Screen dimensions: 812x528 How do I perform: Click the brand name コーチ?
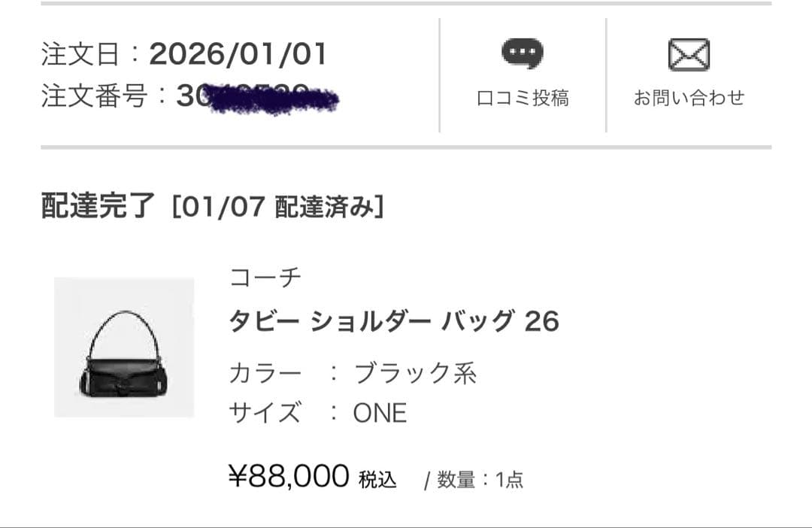click(x=265, y=276)
